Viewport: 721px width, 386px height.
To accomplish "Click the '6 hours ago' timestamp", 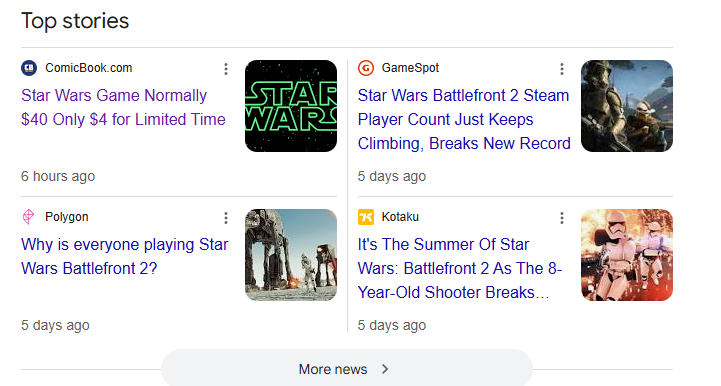I will click(x=58, y=176).
